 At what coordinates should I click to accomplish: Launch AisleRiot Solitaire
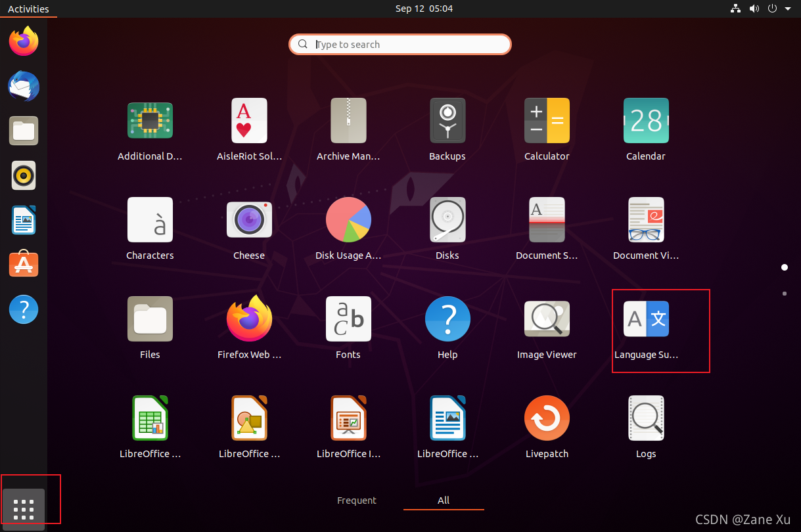coord(249,121)
